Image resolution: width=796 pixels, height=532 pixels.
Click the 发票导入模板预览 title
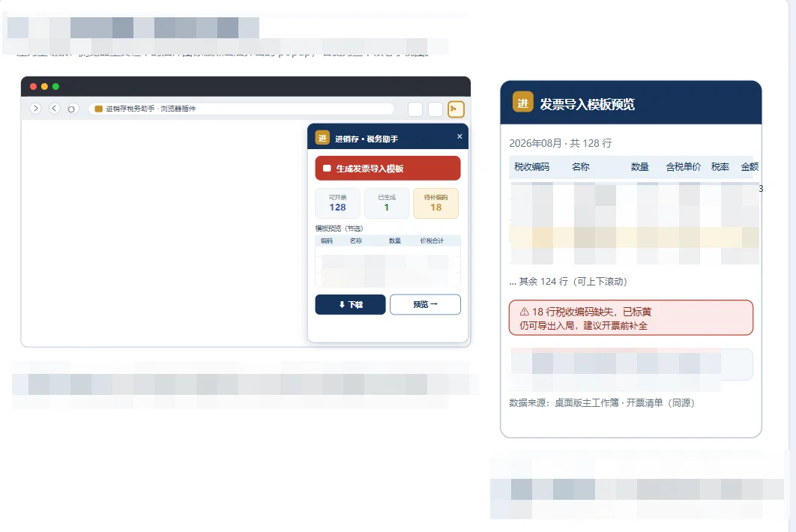point(588,104)
